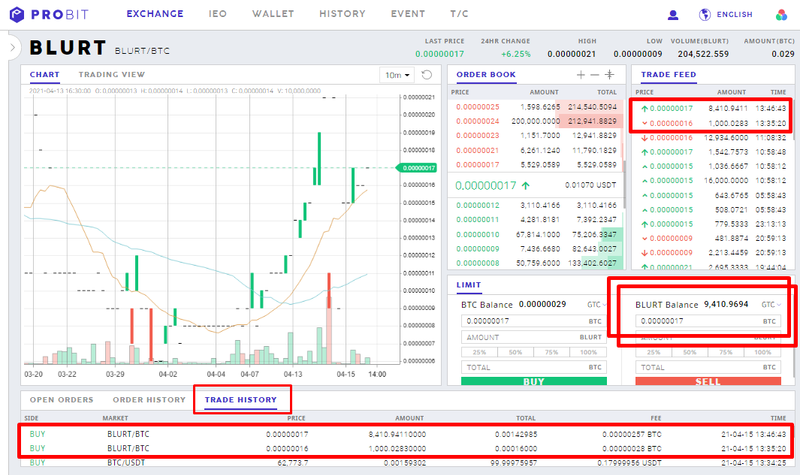This screenshot has width=800, height=475.
Task: Open GTC dropdown in sell form
Action: [x=771, y=305]
